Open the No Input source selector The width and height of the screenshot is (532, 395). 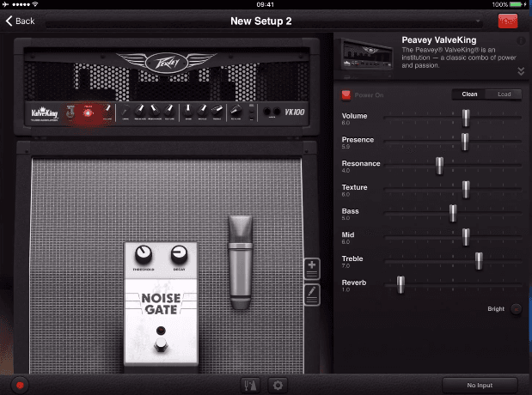pyautogui.click(x=480, y=386)
